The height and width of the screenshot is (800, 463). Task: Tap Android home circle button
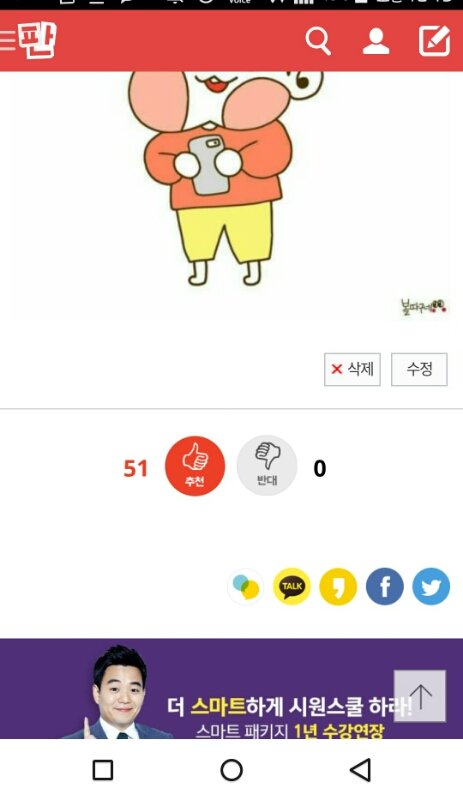[x=231, y=770]
